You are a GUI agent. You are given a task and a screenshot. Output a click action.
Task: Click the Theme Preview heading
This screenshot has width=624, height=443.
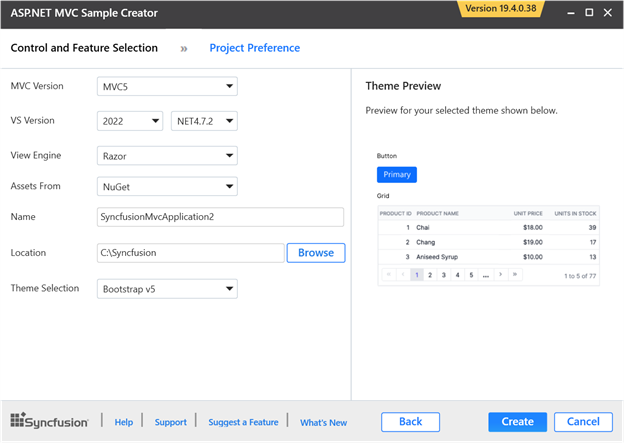pyautogui.click(x=403, y=86)
